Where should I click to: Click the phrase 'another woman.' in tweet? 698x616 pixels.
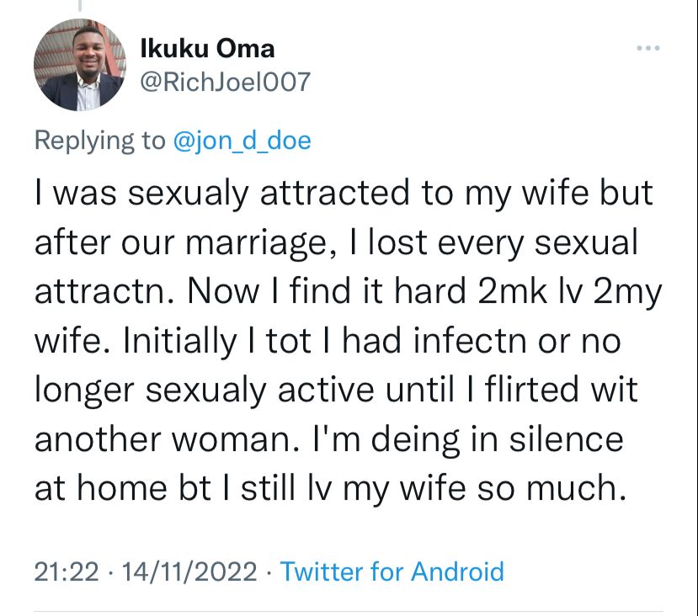(168, 439)
